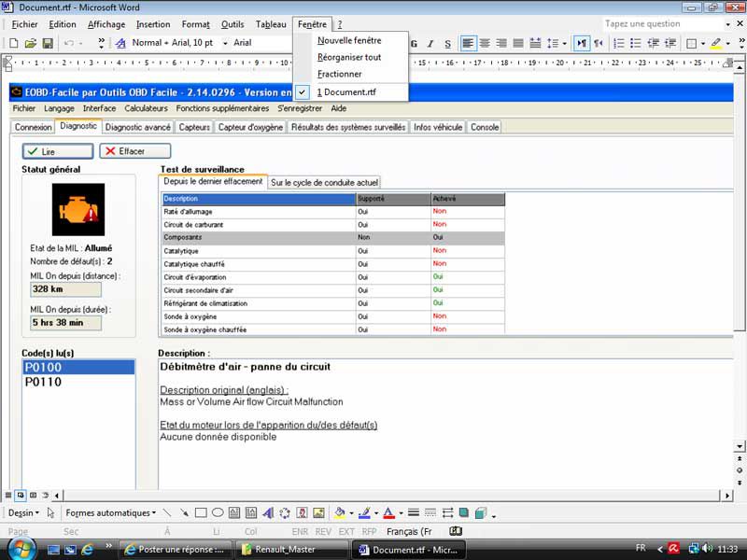Image resolution: width=747 pixels, height=560 pixels.
Task: Toggle left-to-right text direction
Action: (581, 43)
